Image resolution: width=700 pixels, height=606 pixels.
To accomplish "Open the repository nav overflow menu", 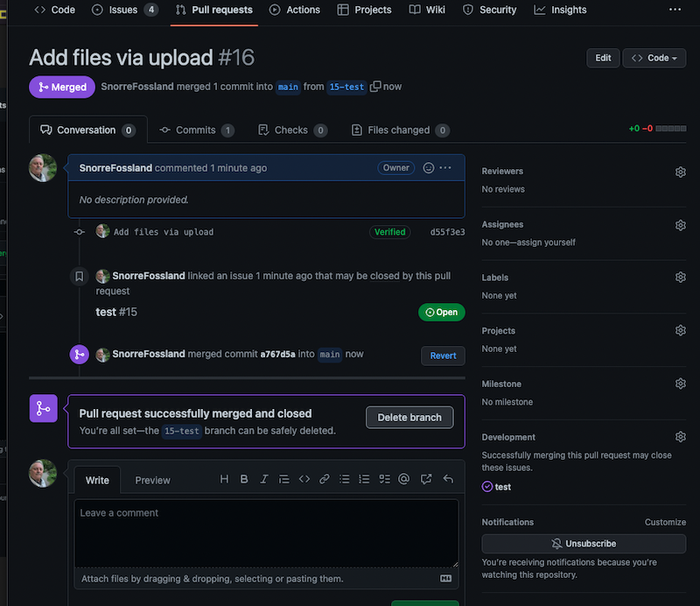I will pos(675,10).
